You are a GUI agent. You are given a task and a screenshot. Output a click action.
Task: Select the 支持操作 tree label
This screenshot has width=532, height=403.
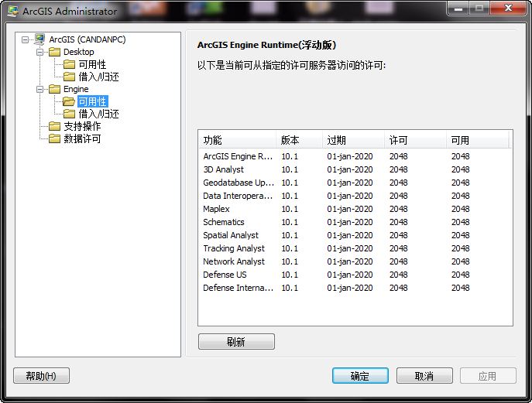point(82,126)
